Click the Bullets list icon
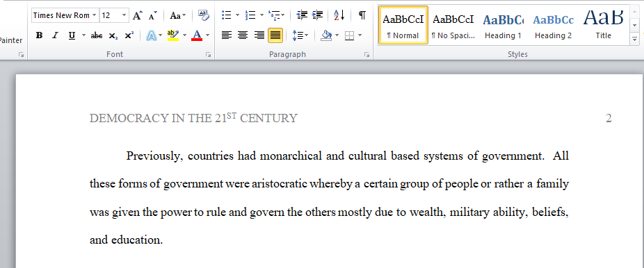This screenshot has width=644, height=268. point(226,15)
